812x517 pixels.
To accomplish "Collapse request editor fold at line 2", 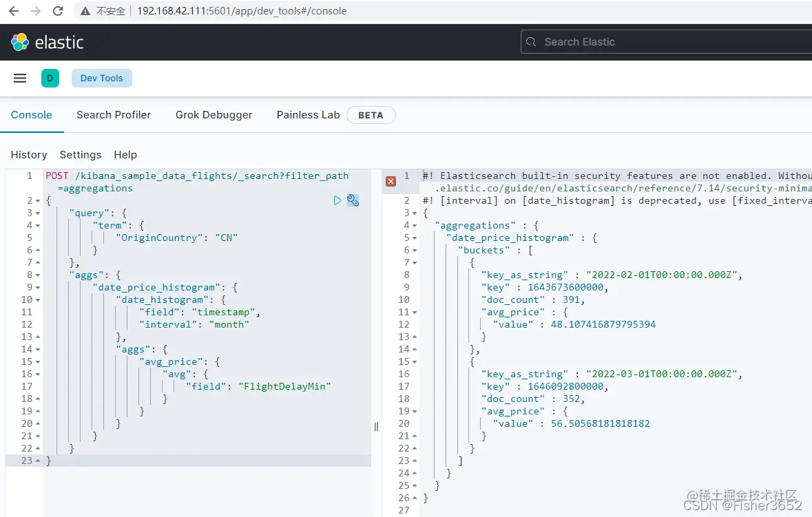I will tap(38, 201).
